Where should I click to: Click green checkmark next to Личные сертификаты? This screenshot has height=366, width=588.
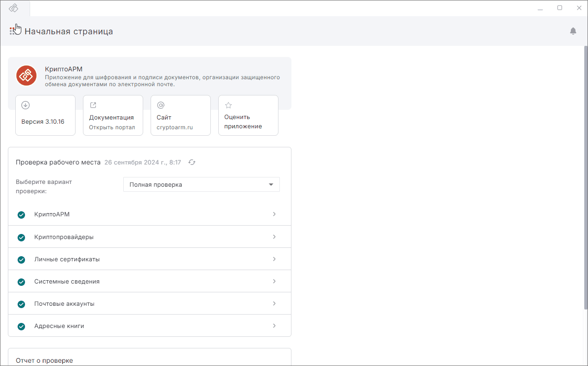21,259
